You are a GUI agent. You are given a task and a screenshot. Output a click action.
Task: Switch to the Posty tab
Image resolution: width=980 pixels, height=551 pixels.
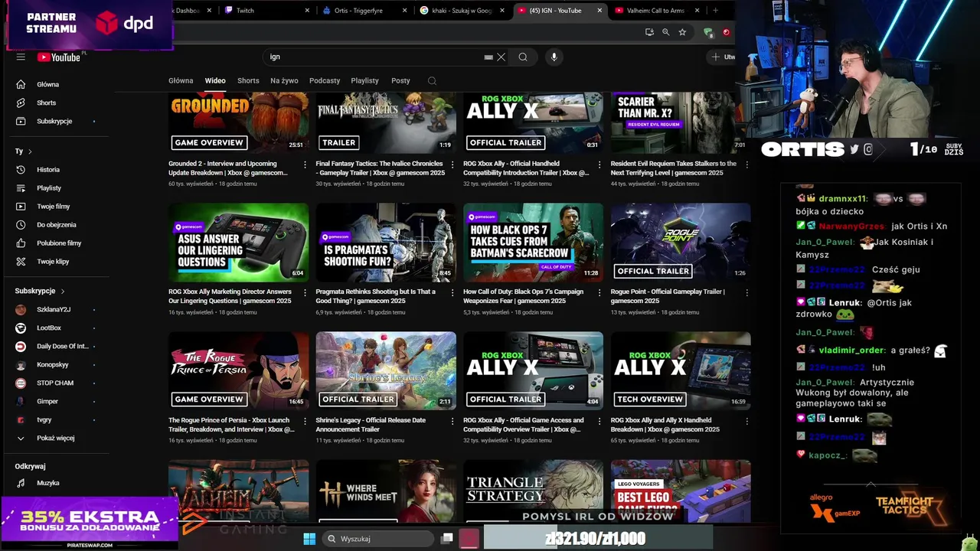coord(400,80)
